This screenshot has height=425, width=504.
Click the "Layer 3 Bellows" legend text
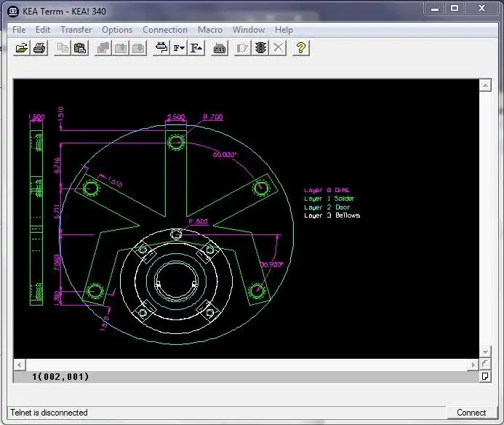[332, 215]
